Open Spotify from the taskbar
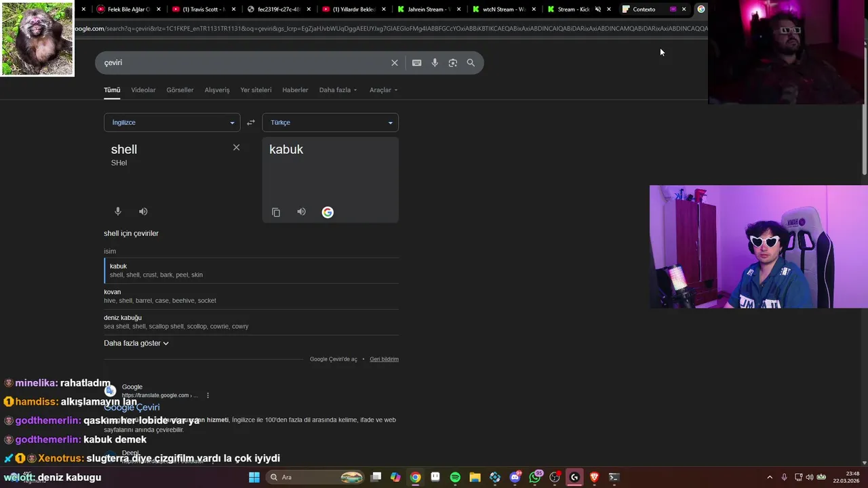The height and width of the screenshot is (488, 868). [455, 477]
